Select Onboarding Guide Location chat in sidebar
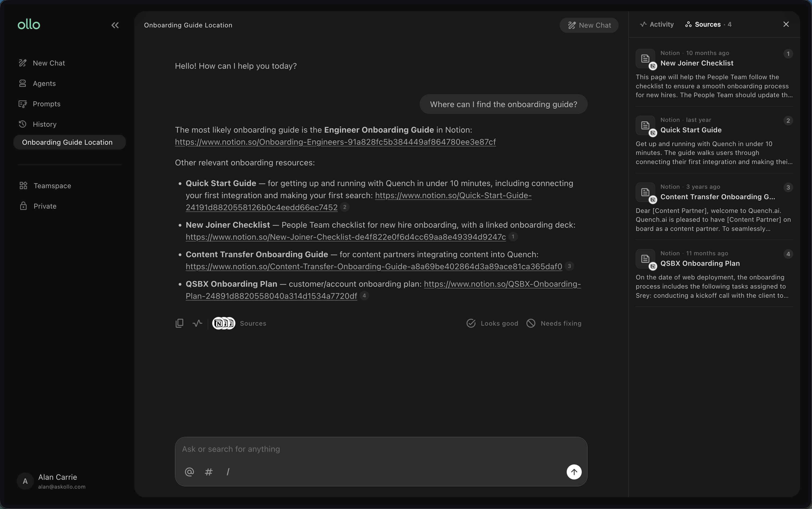The image size is (812, 509). [x=69, y=142]
